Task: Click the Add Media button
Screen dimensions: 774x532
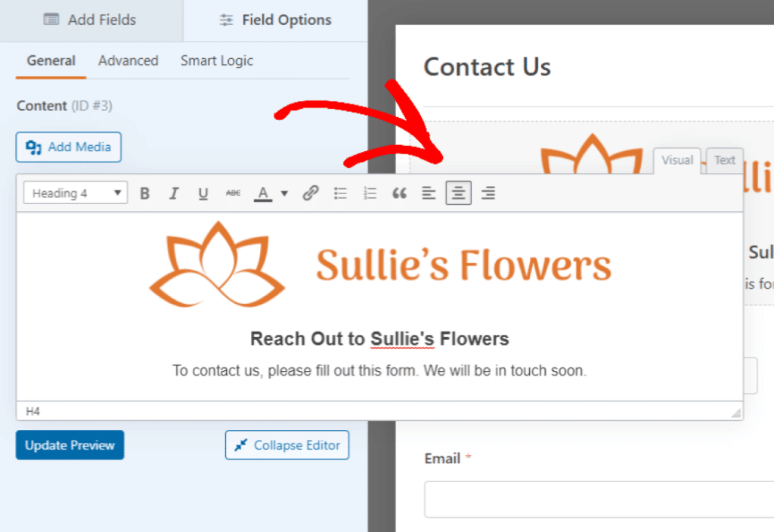Action: coord(69,147)
